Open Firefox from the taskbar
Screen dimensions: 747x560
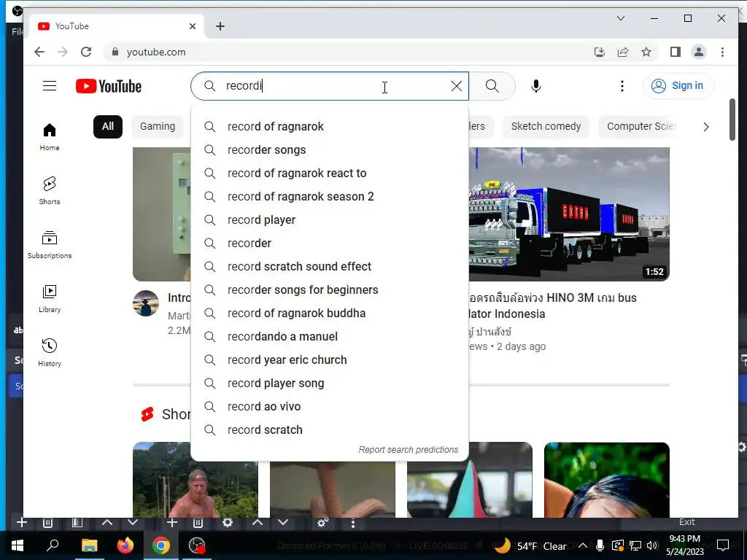tap(125, 545)
